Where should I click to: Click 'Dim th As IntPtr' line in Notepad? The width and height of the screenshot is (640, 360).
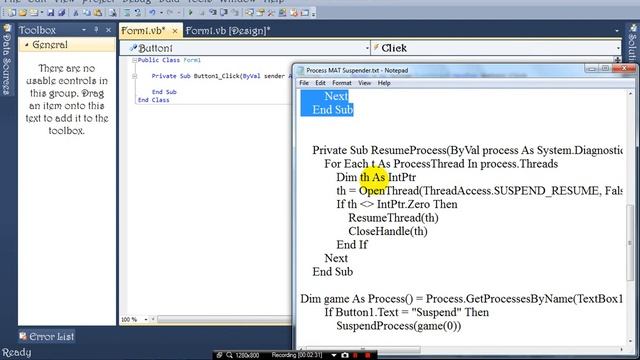click(x=376, y=177)
